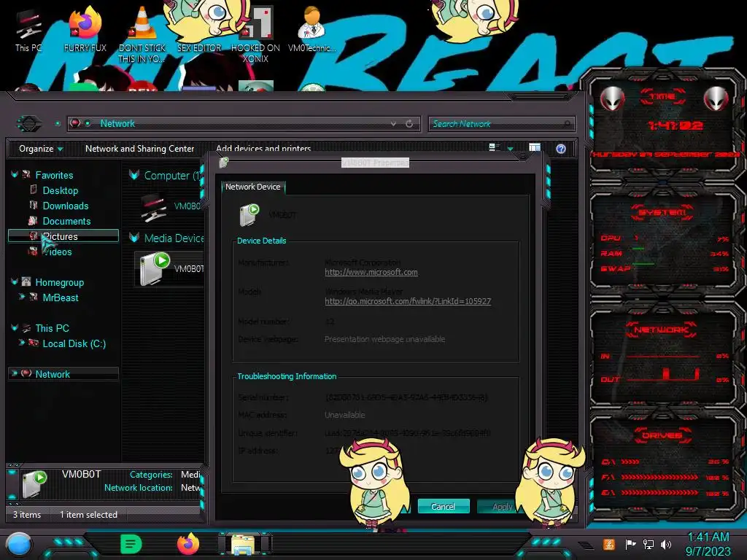Open the green notes app on taskbar
This screenshot has width=747, height=560.
coord(131,544)
